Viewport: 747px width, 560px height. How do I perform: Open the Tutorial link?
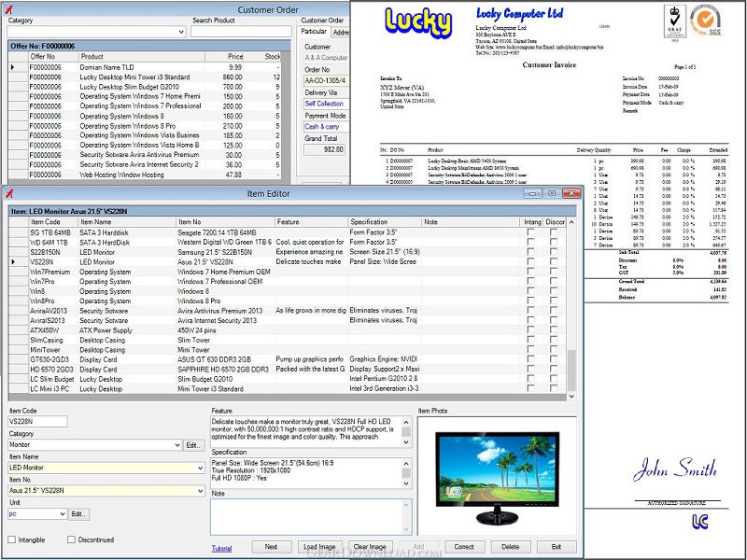[x=221, y=548]
